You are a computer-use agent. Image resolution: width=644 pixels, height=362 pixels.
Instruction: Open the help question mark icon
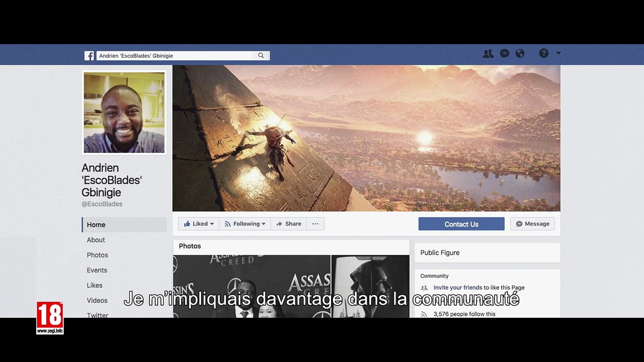544,53
